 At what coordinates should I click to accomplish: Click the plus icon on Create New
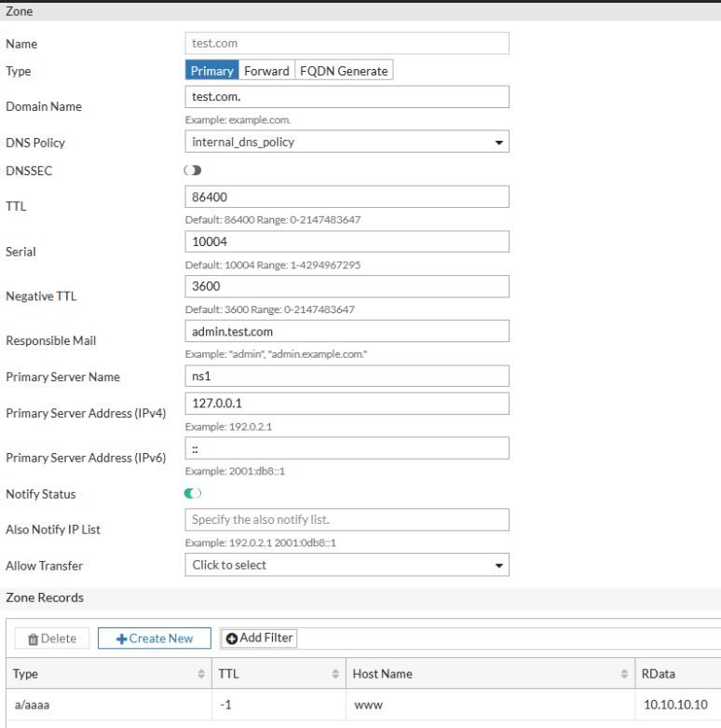121,639
